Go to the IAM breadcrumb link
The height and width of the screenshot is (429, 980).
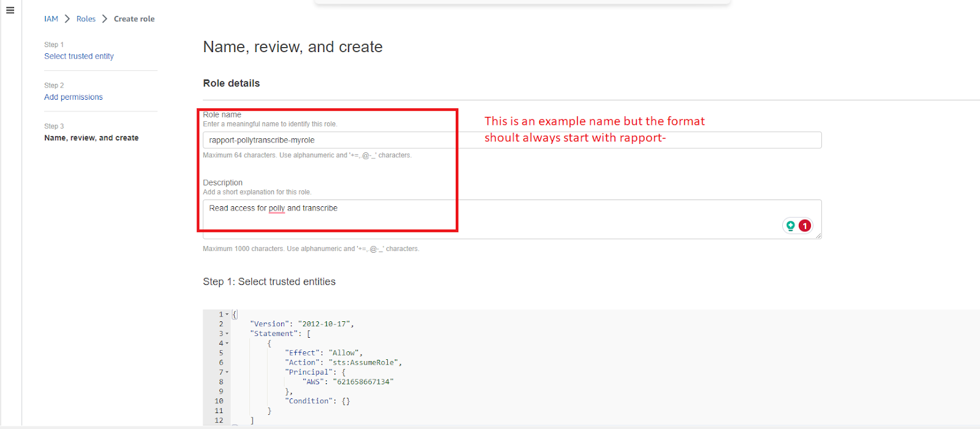pos(51,19)
